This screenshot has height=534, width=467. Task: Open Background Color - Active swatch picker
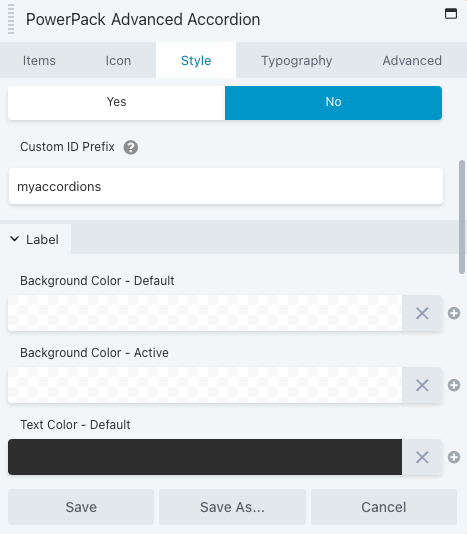point(205,385)
